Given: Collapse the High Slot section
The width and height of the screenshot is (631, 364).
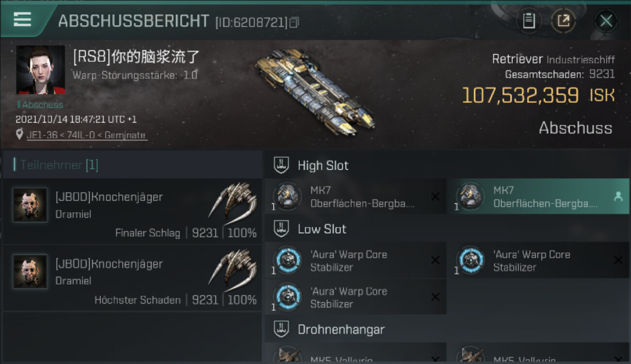Looking at the screenshot, I should (311, 165).
